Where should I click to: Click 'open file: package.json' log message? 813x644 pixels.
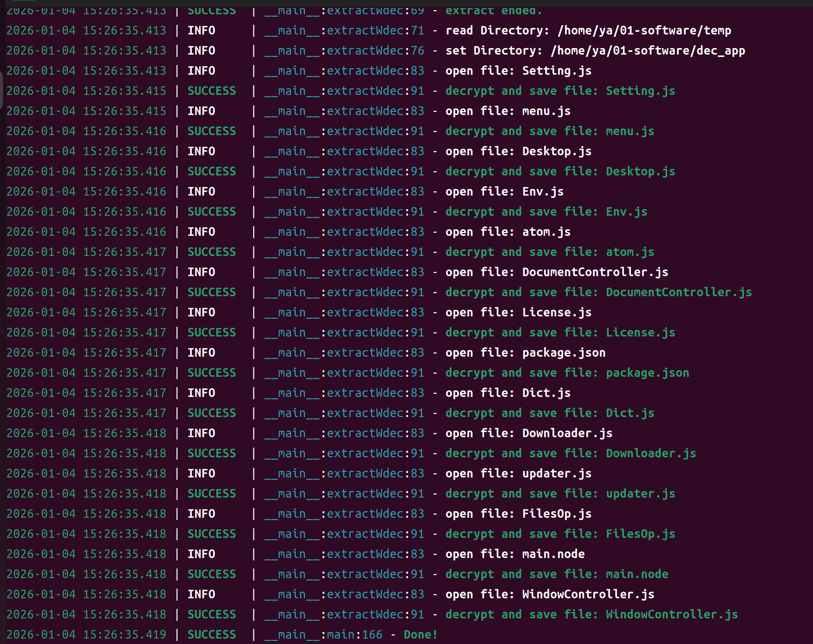tap(525, 353)
